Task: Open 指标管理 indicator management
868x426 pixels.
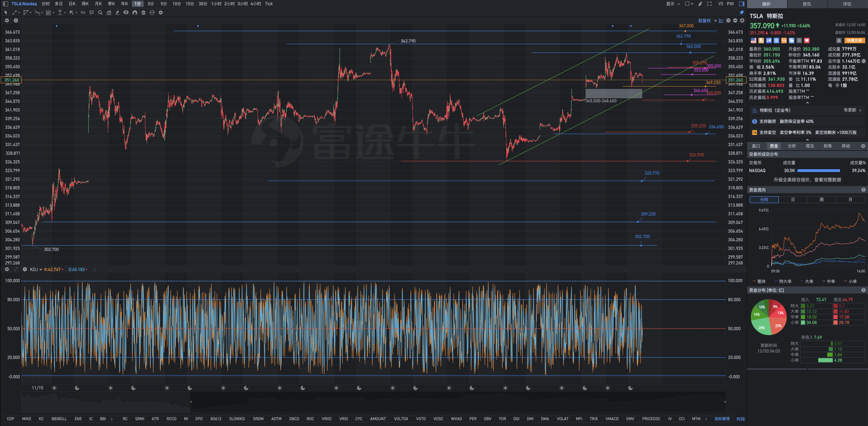Action: point(722,419)
